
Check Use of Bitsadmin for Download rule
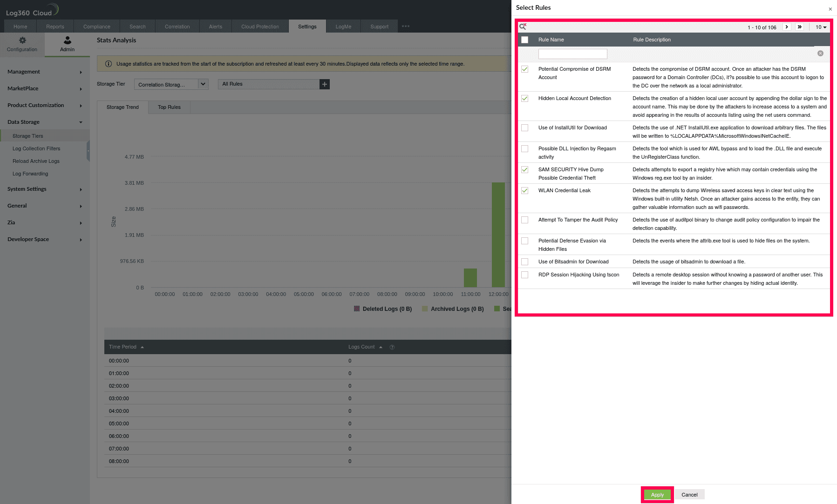click(x=525, y=262)
